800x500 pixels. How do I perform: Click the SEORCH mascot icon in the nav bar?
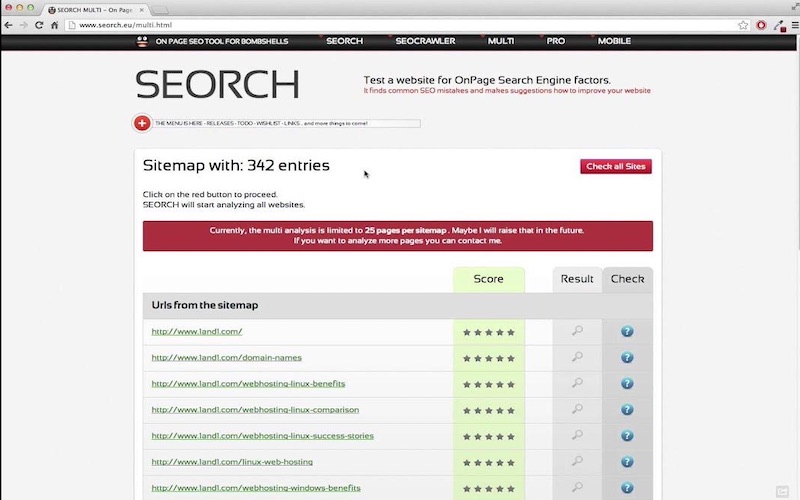tap(142, 41)
